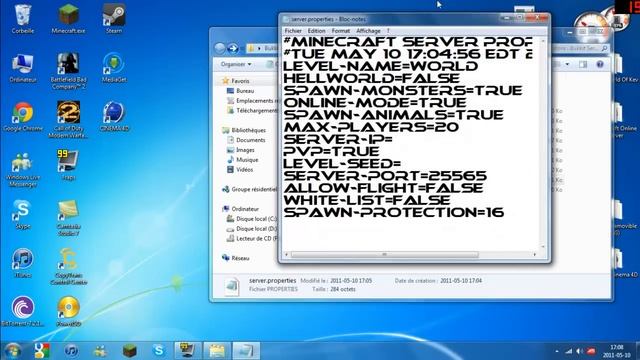Screen dimensions: 640x360
Task: Open the network signal tray icon
Action: point(569,351)
